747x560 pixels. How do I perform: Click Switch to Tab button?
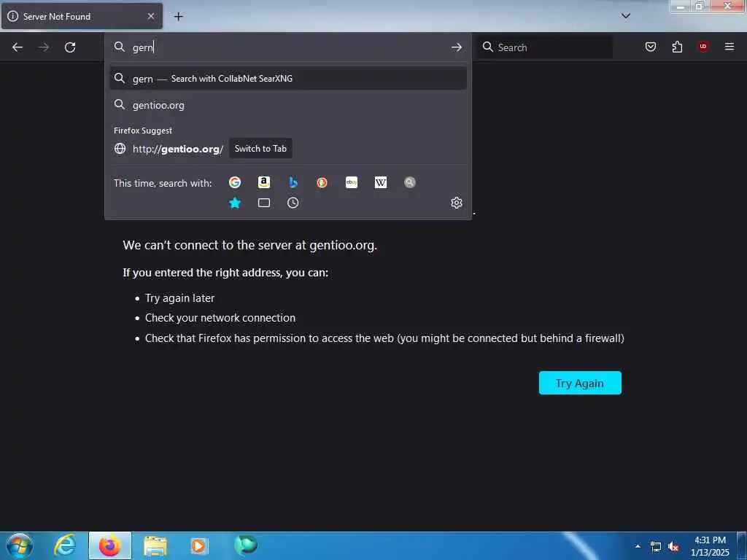260,149
